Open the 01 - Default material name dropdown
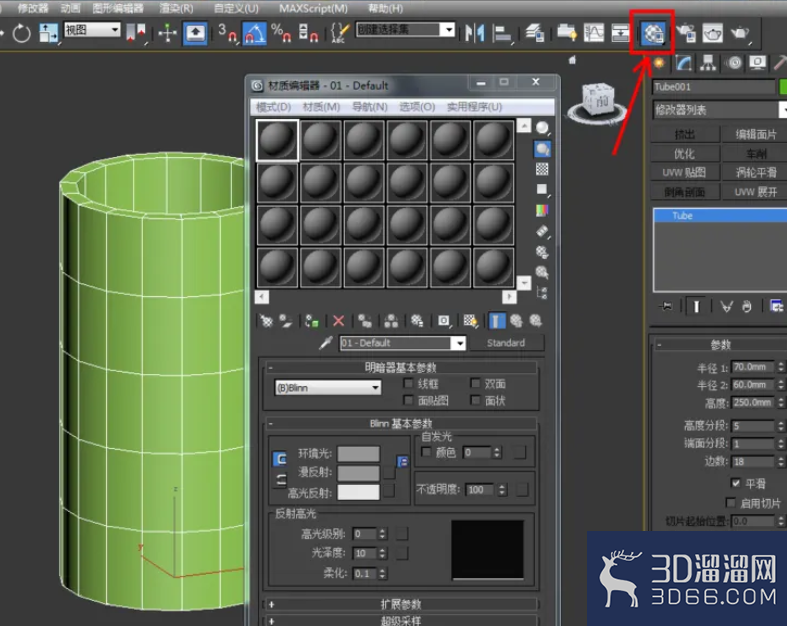The image size is (787, 626). click(x=403, y=343)
